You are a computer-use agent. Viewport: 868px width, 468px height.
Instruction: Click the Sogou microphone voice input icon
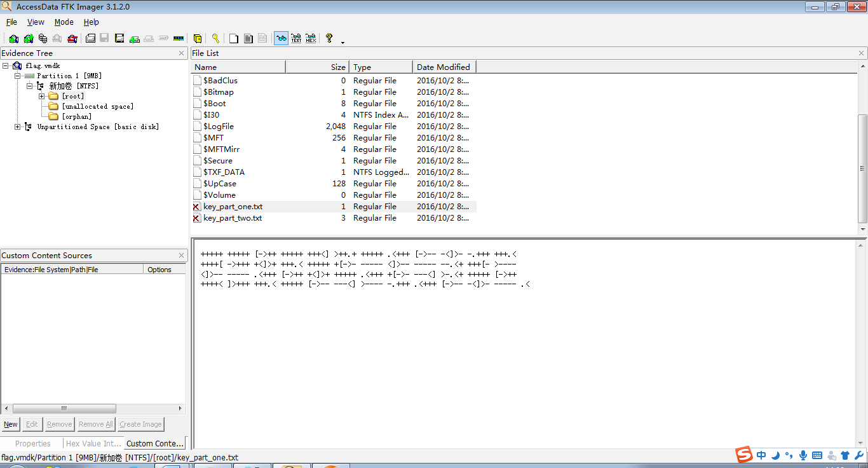803,455
